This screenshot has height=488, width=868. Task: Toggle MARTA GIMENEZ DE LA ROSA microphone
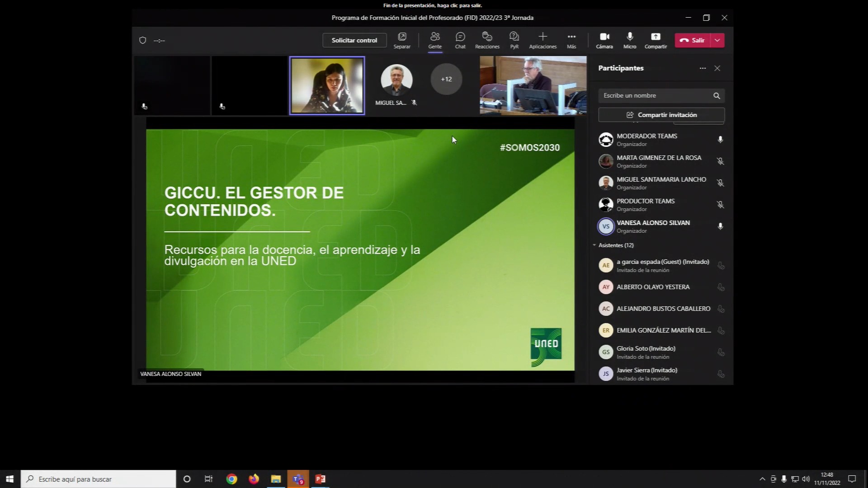click(x=720, y=161)
